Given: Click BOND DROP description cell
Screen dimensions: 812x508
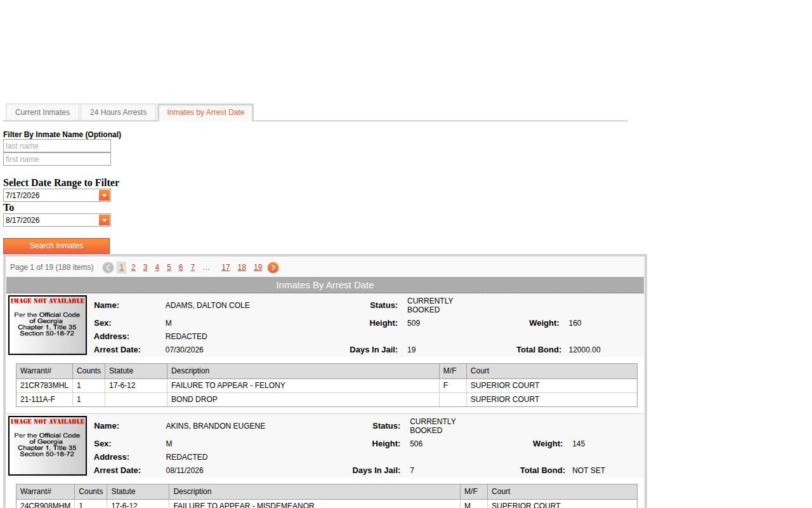Looking at the screenshot, I should pyautogui.click(x=303, y=399).
